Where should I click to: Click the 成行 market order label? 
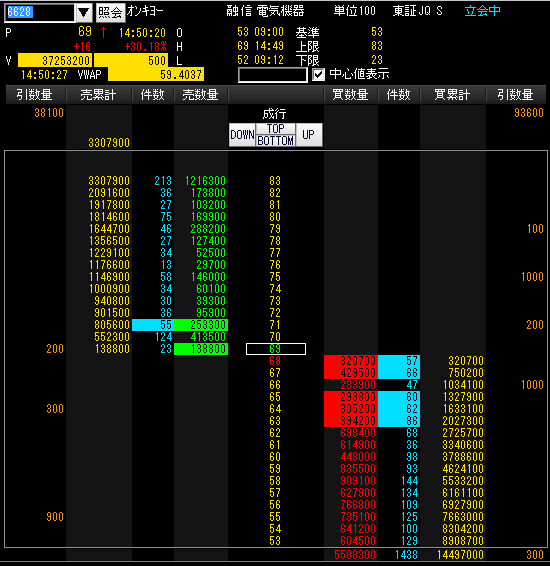[x=274, y=114]
